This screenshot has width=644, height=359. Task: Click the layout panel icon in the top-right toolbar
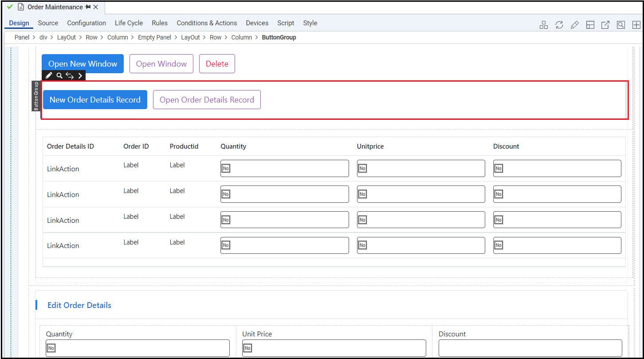[590, 25]
